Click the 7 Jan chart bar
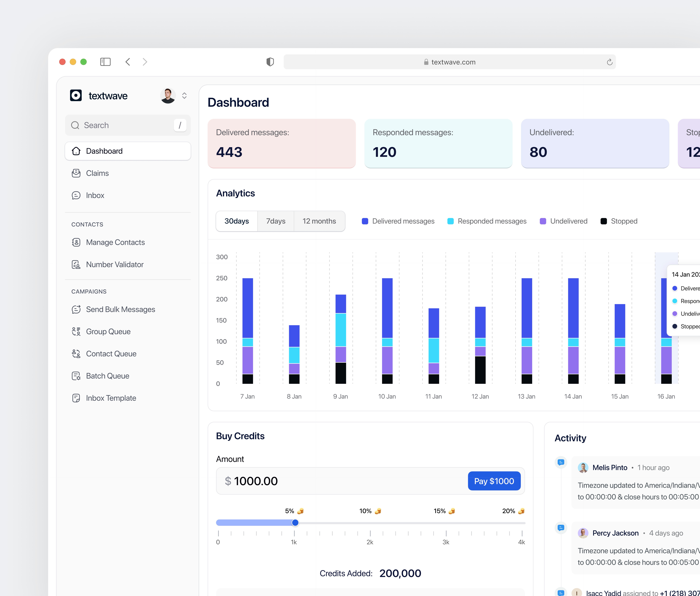Viewport: 700px width, 596px height. pos(248,331)
